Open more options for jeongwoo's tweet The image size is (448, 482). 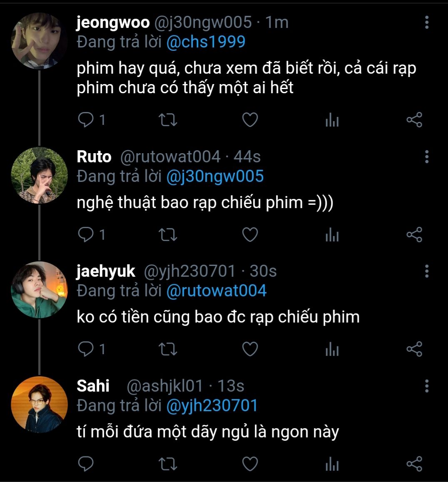[x=427, y=22]
